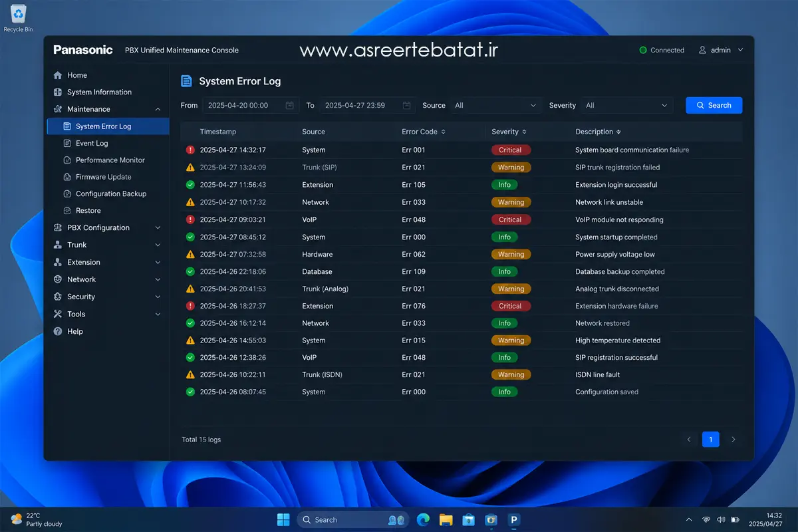Expand the Security section
This screenshot has width=798, height=532.
click(158, 297)
